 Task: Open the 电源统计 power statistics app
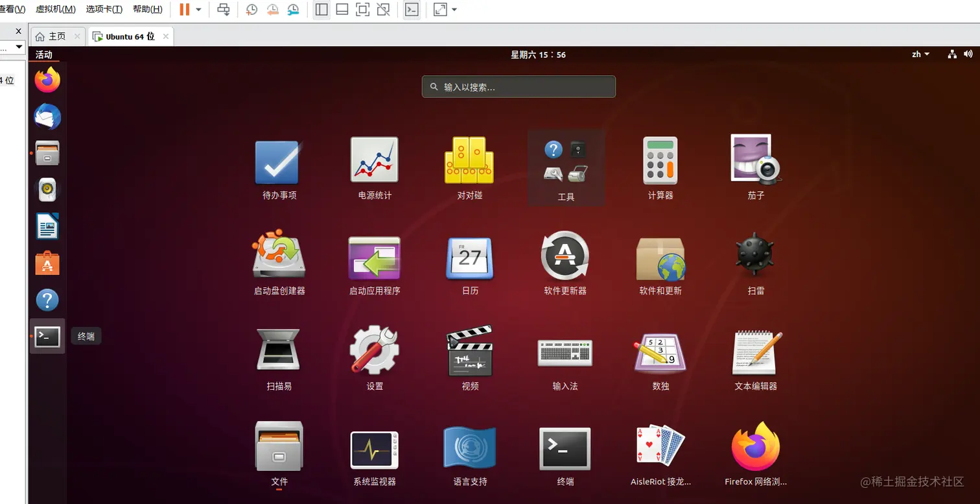point(375,169)
